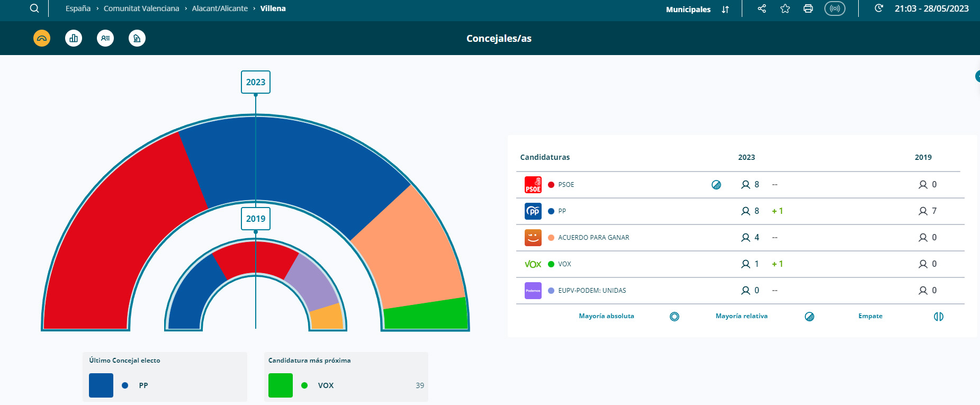Open Alacant/Alicante breadcrumb level

point(220,8)
